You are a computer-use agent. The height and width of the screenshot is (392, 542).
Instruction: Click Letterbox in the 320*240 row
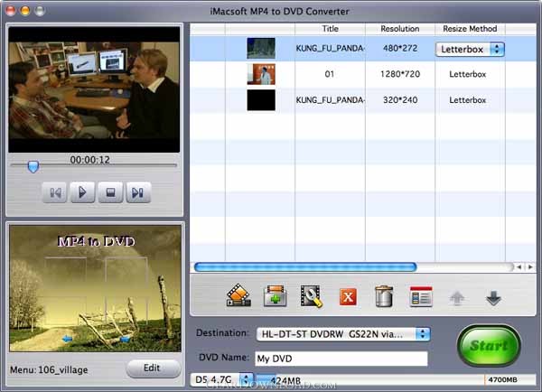(467, 100)
